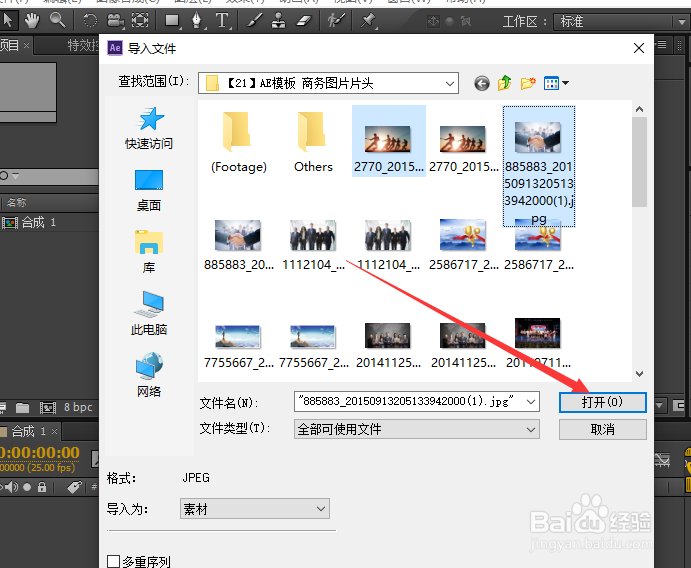Select the Clone Stamp tool
This screenshot has height=568, width=691.
pyautogui.click(x=278, y=21)
